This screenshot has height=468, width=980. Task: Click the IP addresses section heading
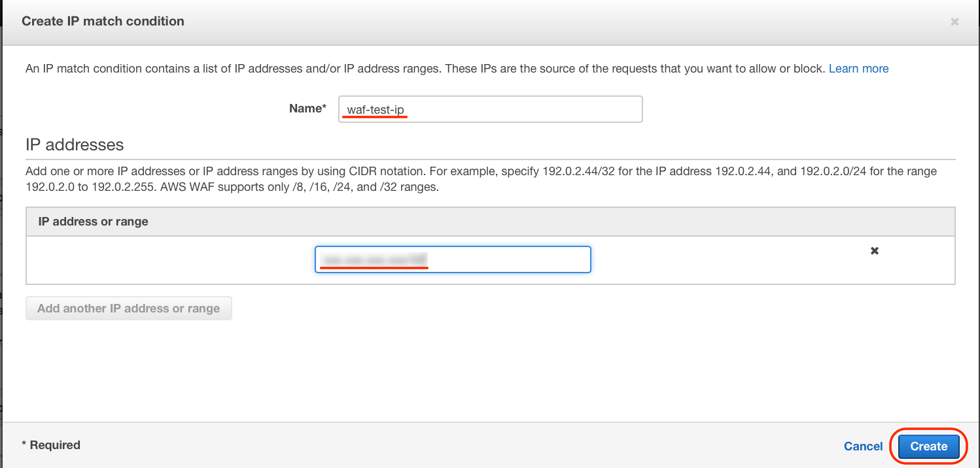click(74, 144)
